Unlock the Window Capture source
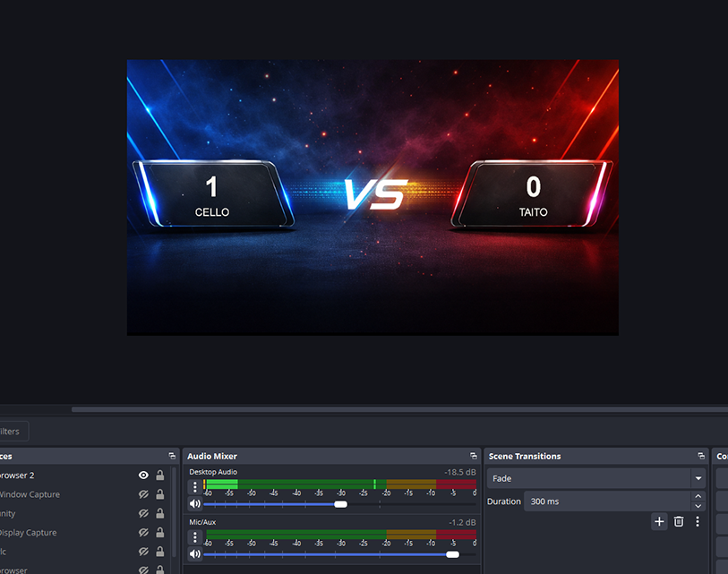Image resolution: width=728 pixels, height=574 pixels. 160,494
